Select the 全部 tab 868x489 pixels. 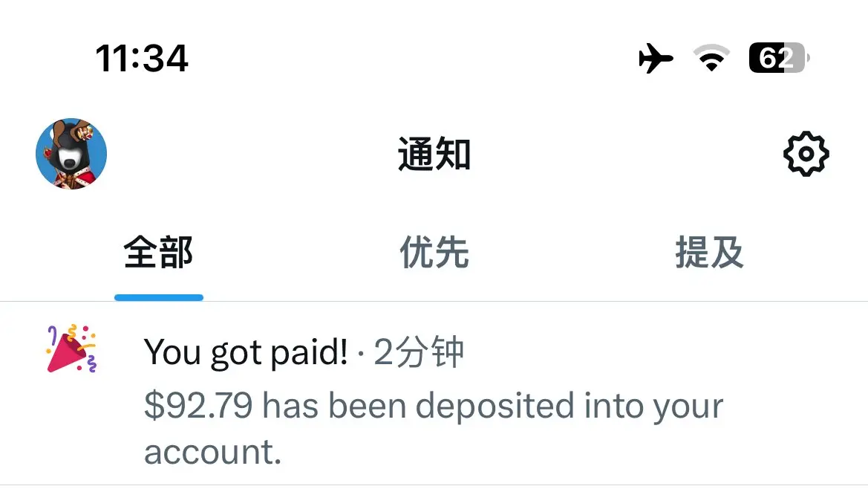tap(158, 253)
